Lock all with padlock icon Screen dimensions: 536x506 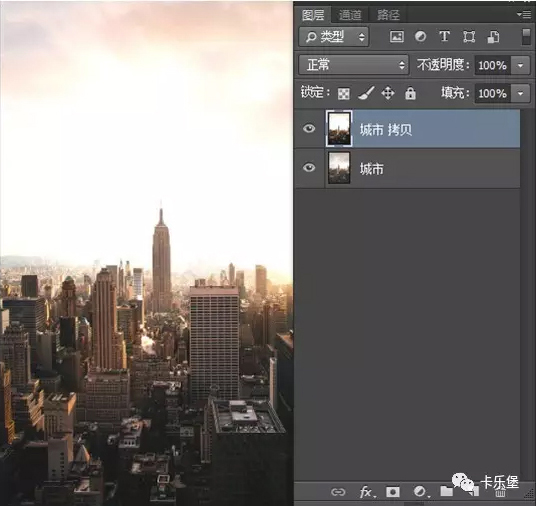point(410,93)
